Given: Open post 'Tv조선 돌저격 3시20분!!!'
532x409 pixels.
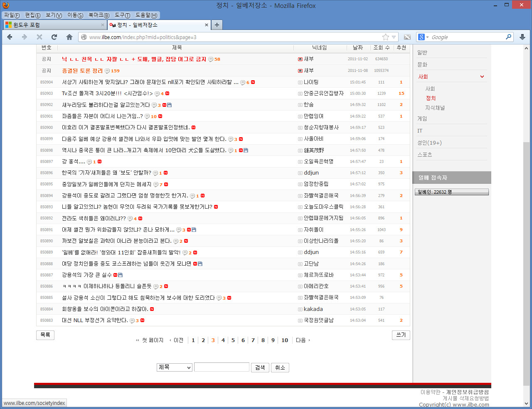Looking at the screenshot, I should point(107,94).
